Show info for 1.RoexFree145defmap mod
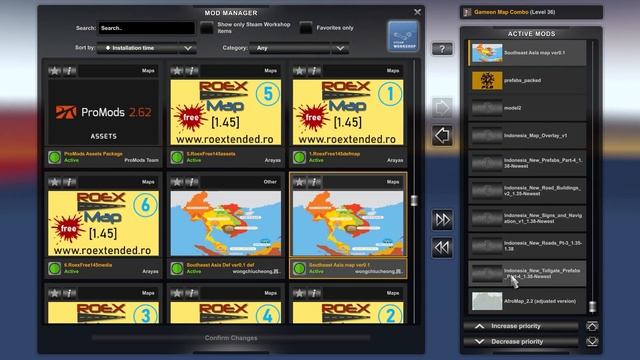Screen dimensions: 640x360 tap(315, 71)
